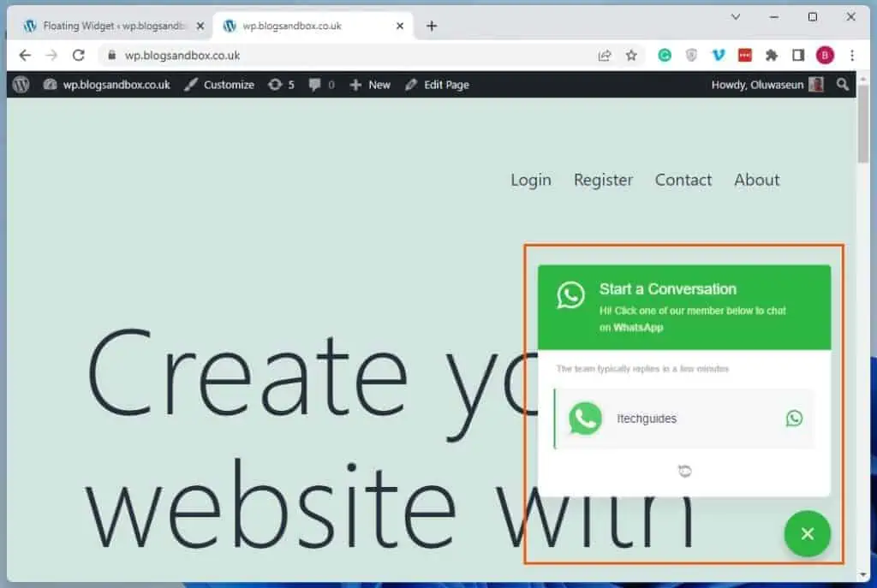The image size is (877, 588).
Task: Select Customize in the admin bar
Action: 227,84
